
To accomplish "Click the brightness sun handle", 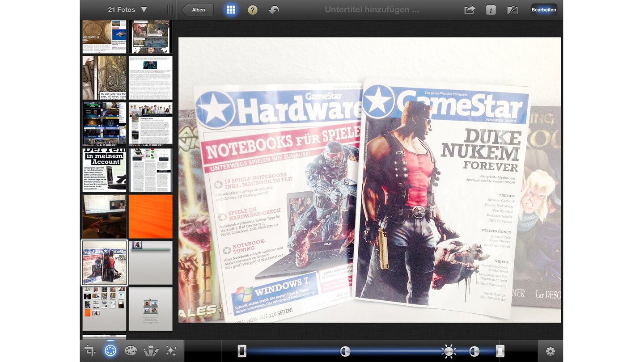I will tap(448, 351).
